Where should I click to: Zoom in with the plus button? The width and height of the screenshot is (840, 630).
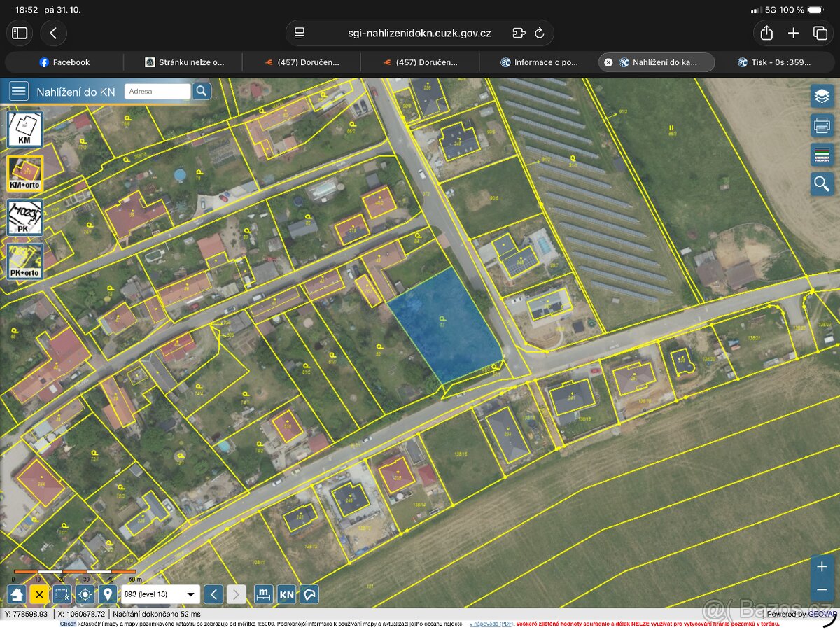click(x=822, y=566)
